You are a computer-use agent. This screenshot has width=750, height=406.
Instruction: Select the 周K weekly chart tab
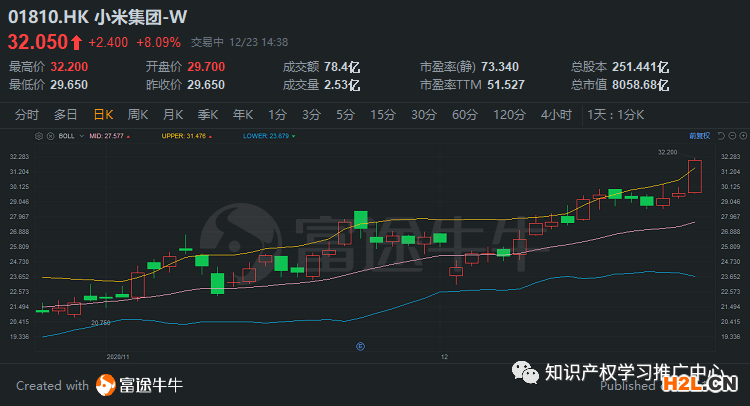138,115
